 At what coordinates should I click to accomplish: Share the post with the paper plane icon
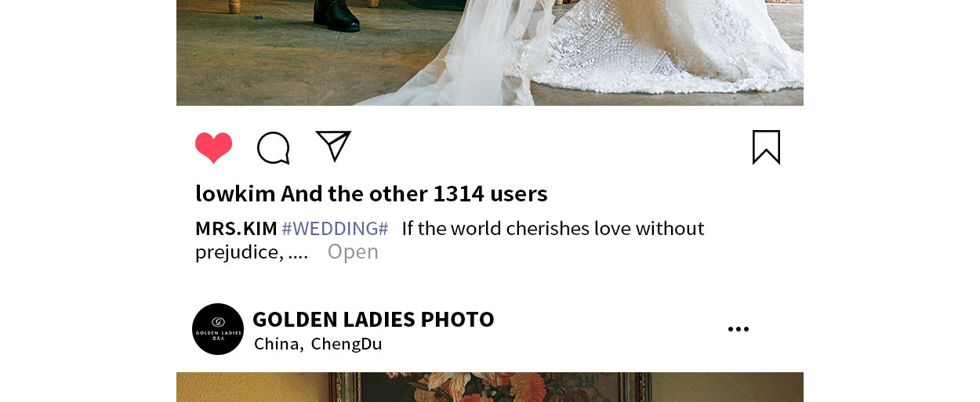coord(333,146)
